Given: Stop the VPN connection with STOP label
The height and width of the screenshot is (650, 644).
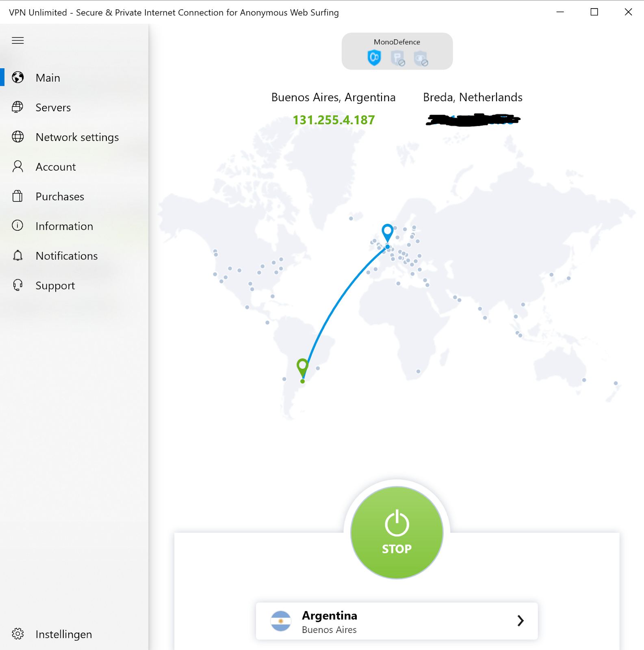Looking at the screenshot, I should (x=397, y=549).
